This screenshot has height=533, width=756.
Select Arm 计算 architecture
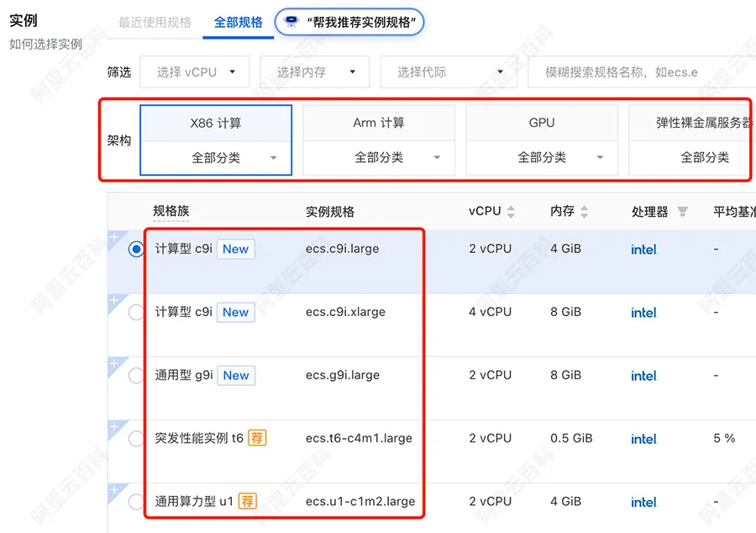pos(379,123)
